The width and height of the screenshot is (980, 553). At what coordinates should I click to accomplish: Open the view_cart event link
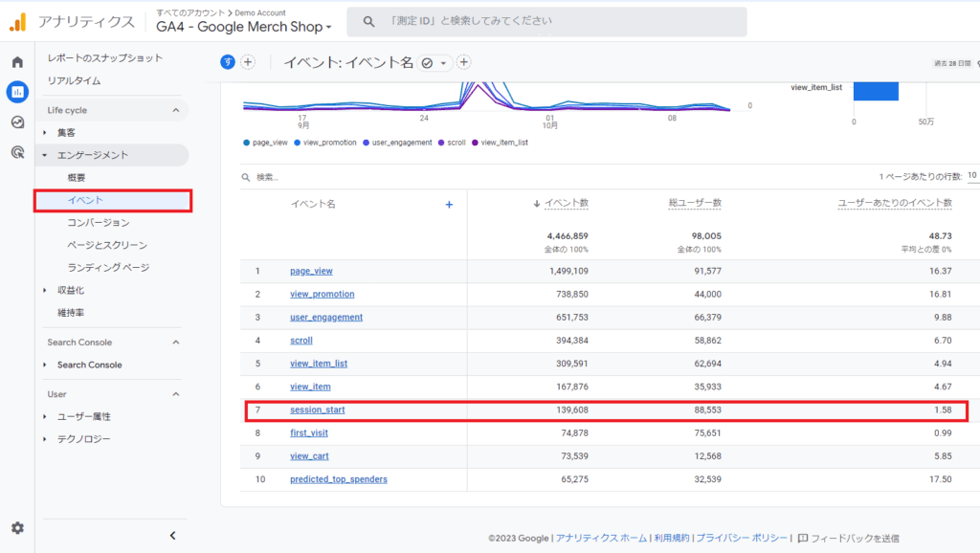(309, 456)
